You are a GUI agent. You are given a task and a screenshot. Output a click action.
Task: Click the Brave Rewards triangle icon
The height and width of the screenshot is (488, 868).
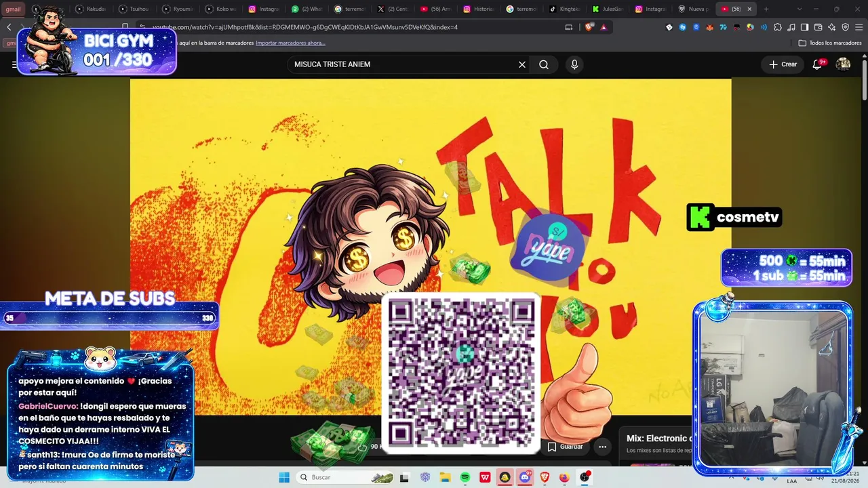click(x=604, y=27)
